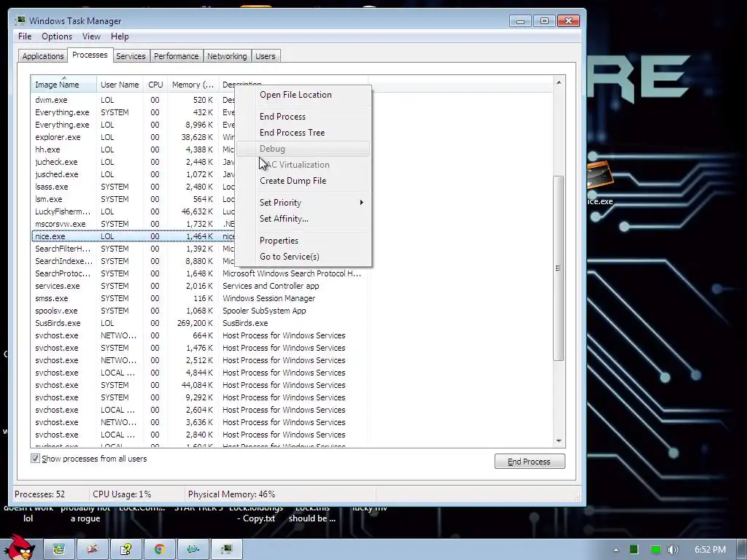
Task: Sort by Memory column header
Action: point(193,85)
